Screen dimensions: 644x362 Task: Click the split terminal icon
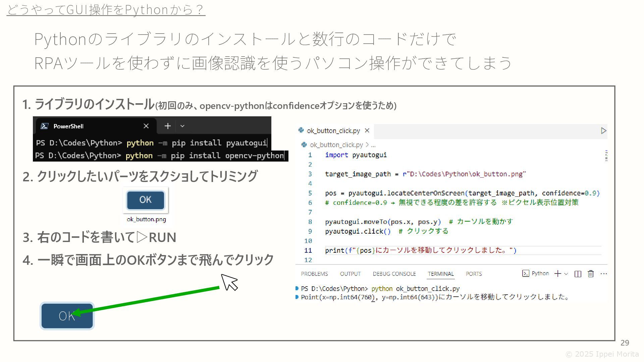point(578,274)
